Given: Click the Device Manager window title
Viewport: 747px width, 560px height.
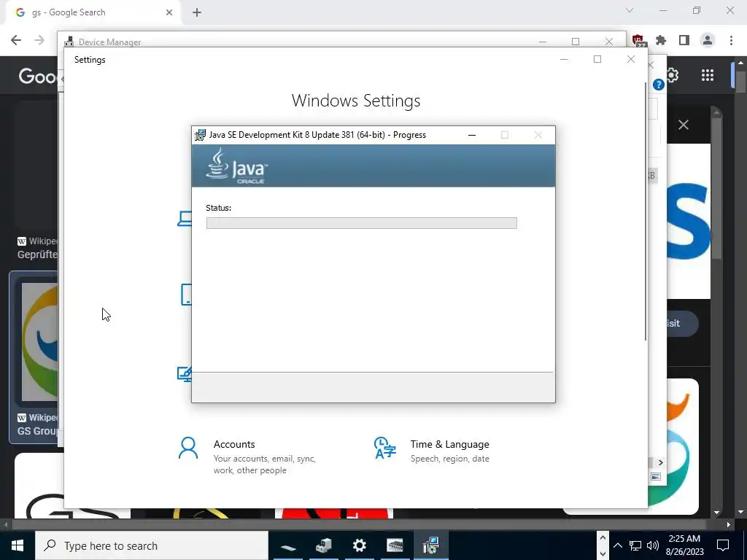Looking at the screenshot, I should point(109,42).
